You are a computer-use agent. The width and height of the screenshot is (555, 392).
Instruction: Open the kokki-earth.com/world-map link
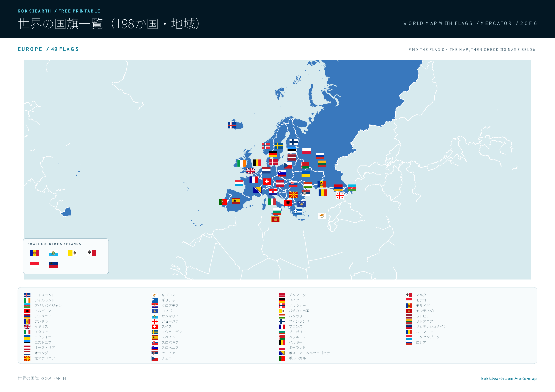coord(509,378)
